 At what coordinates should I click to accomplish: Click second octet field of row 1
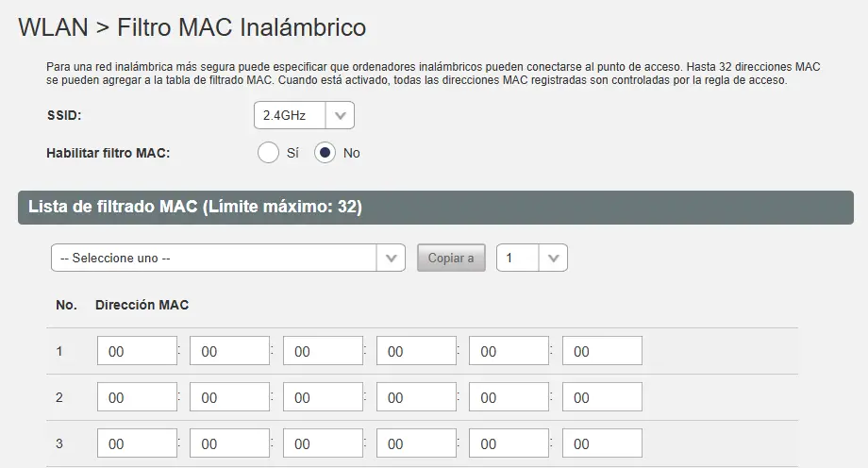(229, 351)
